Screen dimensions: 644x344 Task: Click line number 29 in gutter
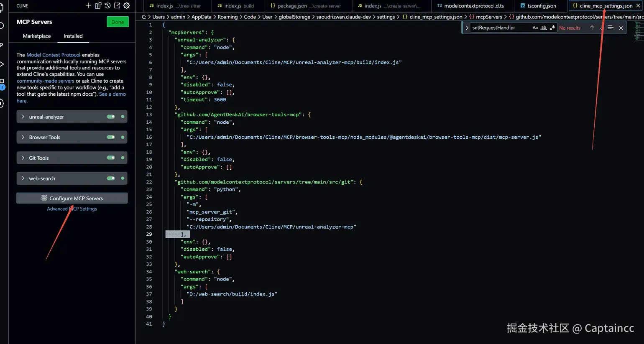(149, 234)
